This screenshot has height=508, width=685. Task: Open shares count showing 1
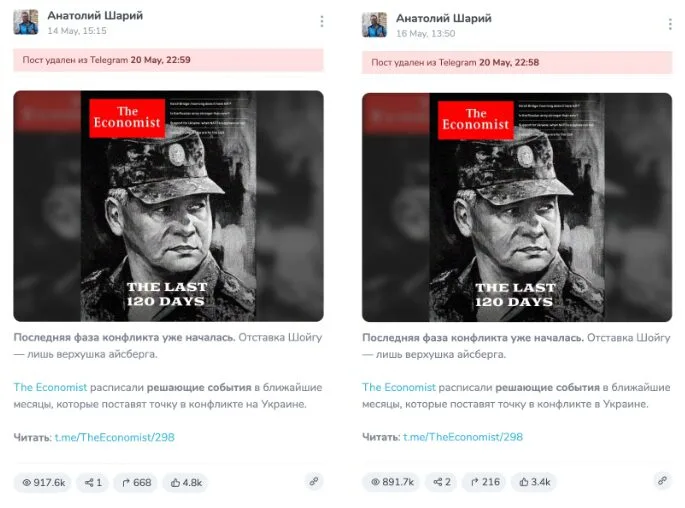click(93, 482)
